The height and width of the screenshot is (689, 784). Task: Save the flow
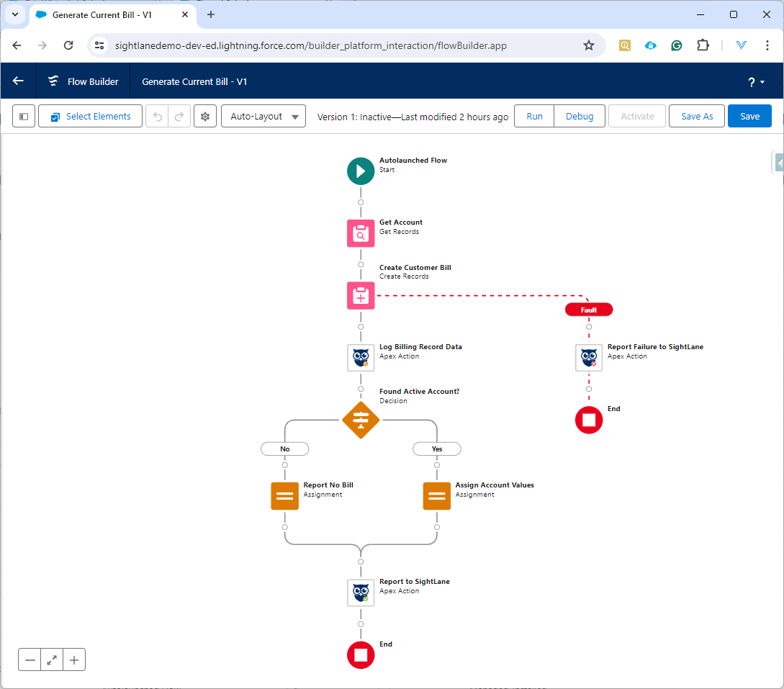749,116
